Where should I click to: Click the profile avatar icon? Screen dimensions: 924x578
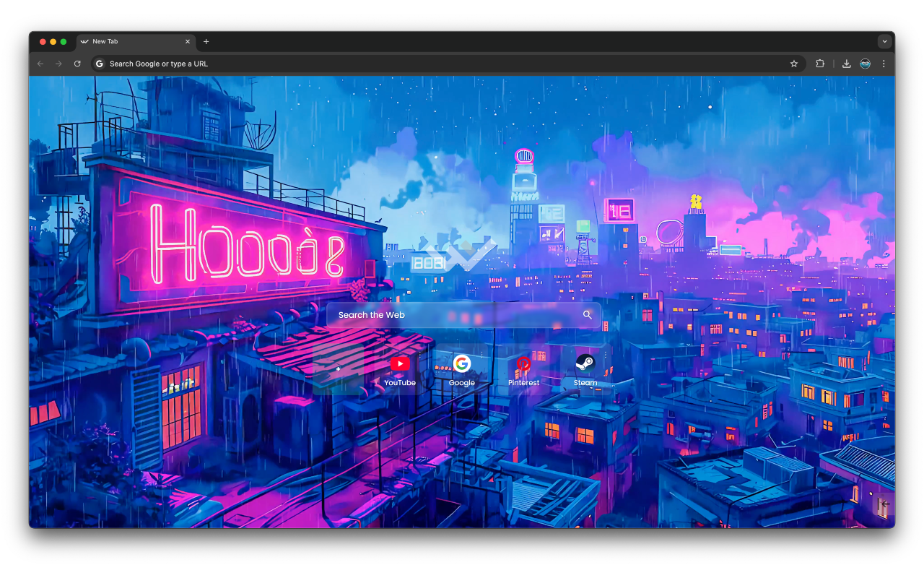tap(865, 64)
